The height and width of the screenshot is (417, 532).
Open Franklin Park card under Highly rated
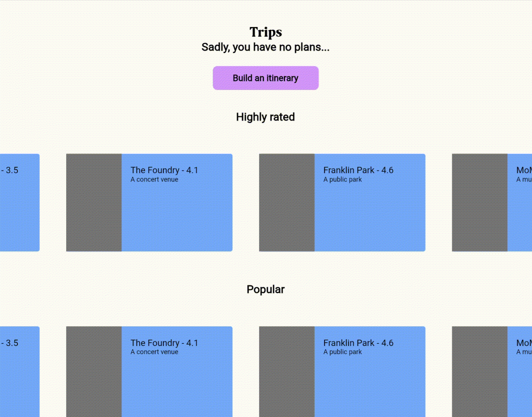pyautogui.click(x=342, y=203)
